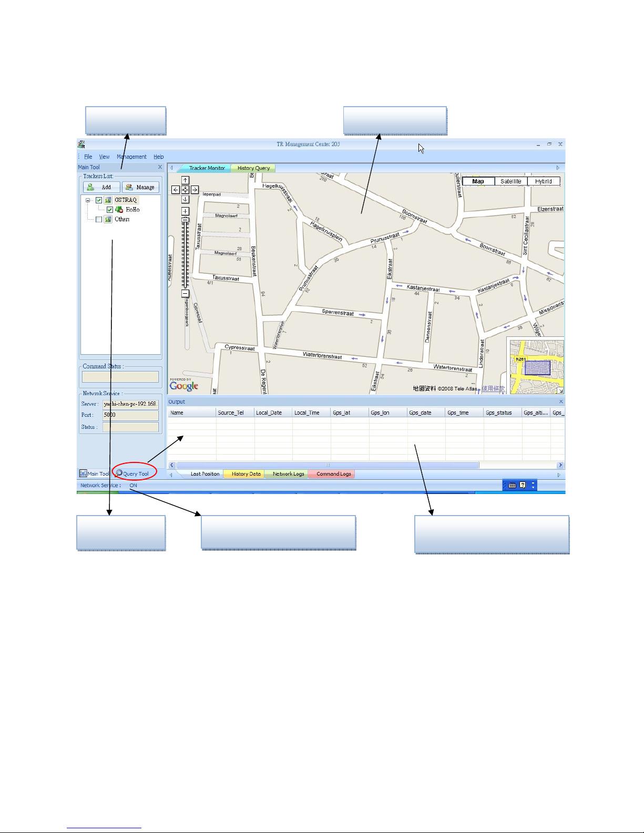644x833 pixels.
Task: Open the File menu
Action: [88, 157]
